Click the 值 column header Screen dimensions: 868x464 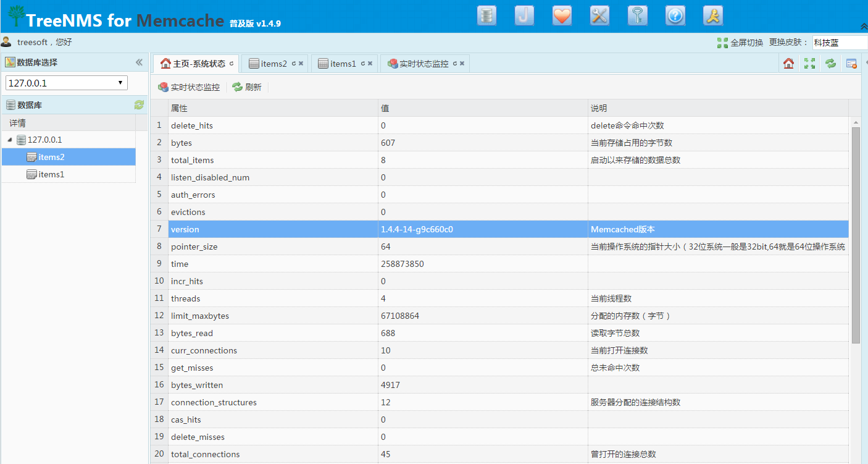pyautogui.click(x=483, y=108)
